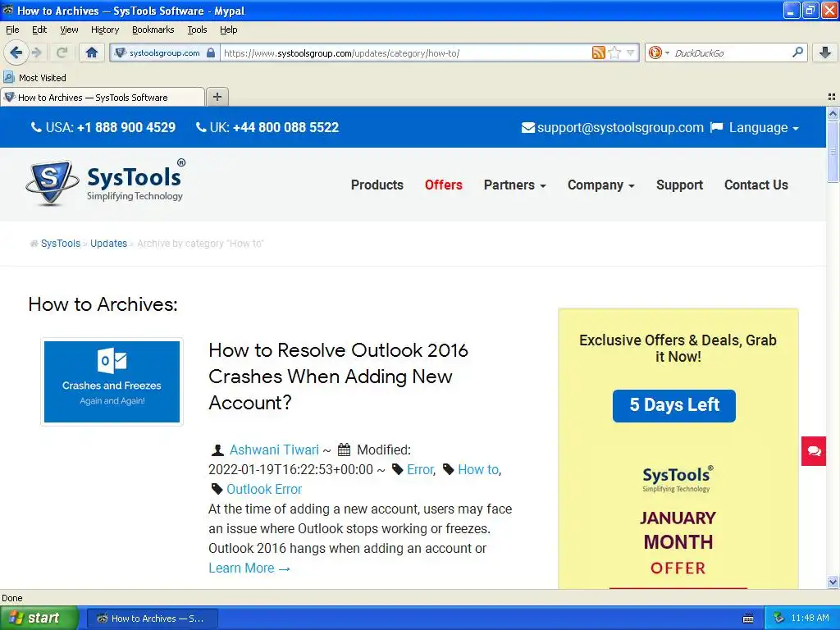
Task: Open the Most Visited bookmarks folder
Action: 34,78
